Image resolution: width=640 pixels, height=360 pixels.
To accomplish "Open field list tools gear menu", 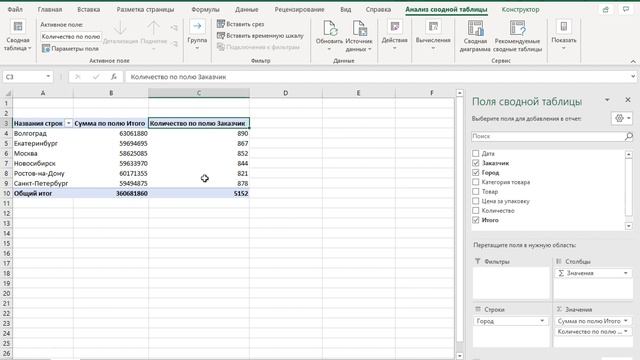I will (622, 118).
